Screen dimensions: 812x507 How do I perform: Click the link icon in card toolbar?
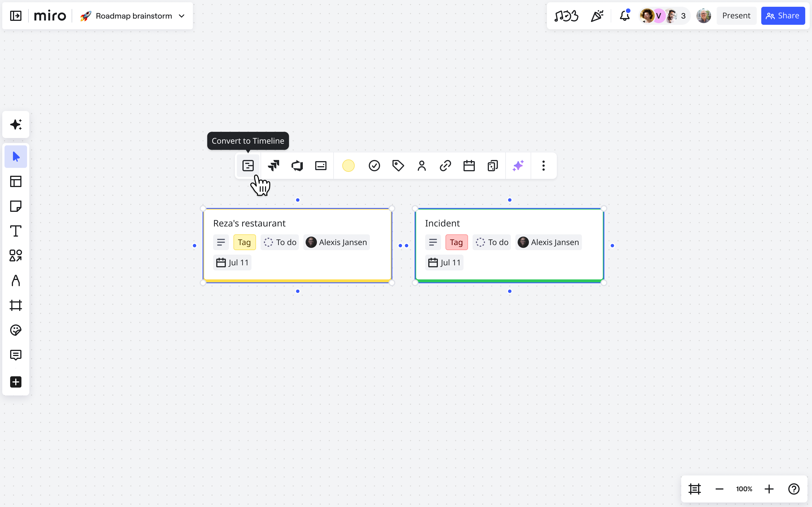(x=445, y=166)
